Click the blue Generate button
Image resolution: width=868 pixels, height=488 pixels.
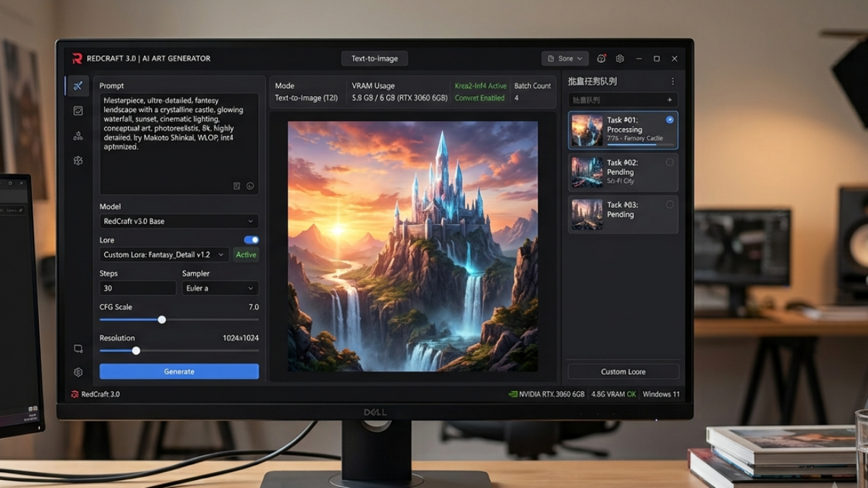tap(179, 372)
